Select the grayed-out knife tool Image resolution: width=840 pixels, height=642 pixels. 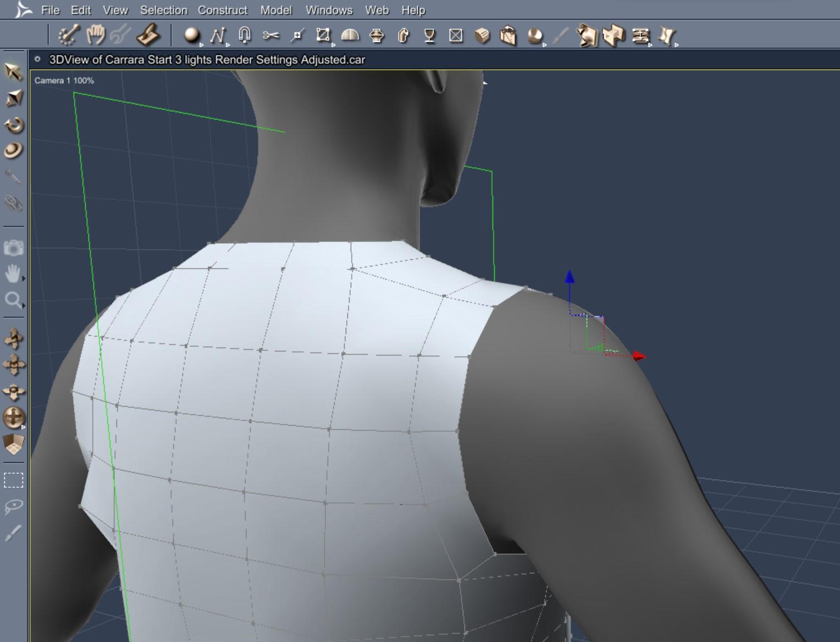pos(560,36)
